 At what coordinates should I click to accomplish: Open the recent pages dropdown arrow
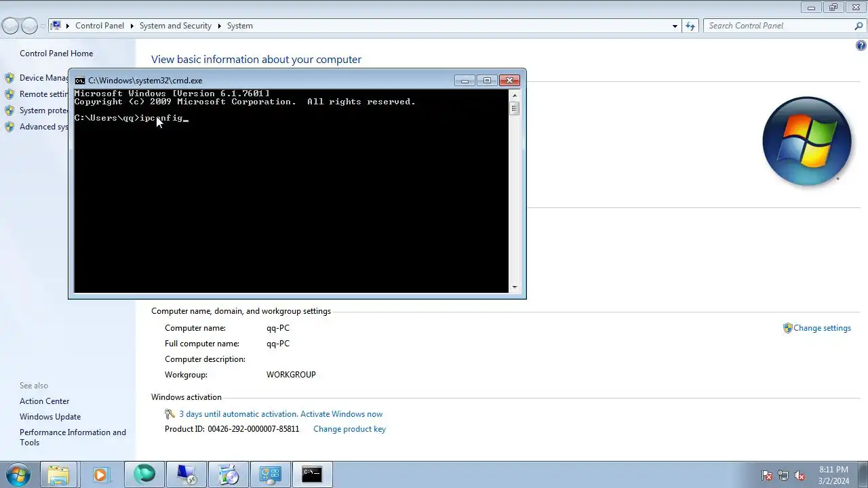click(43, 26)
